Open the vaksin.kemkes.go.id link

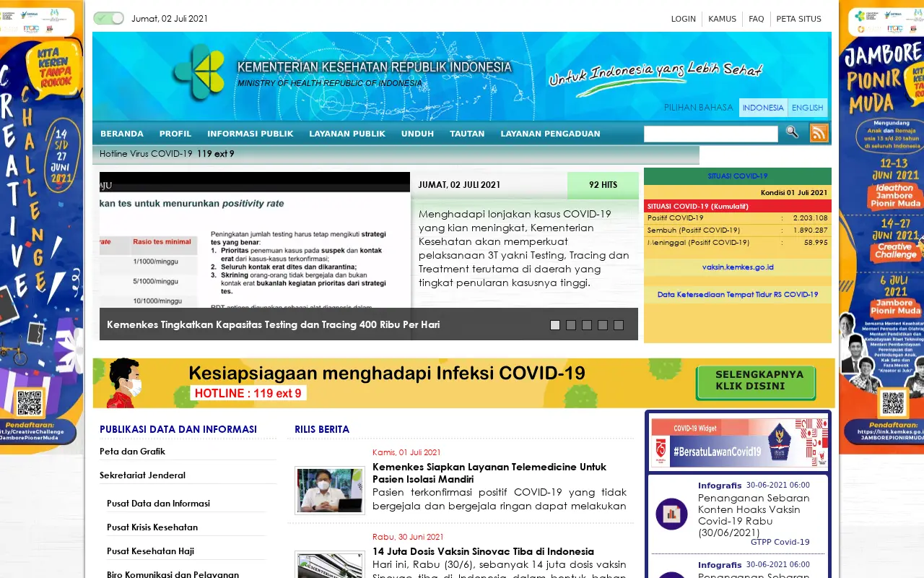(738, 267)
